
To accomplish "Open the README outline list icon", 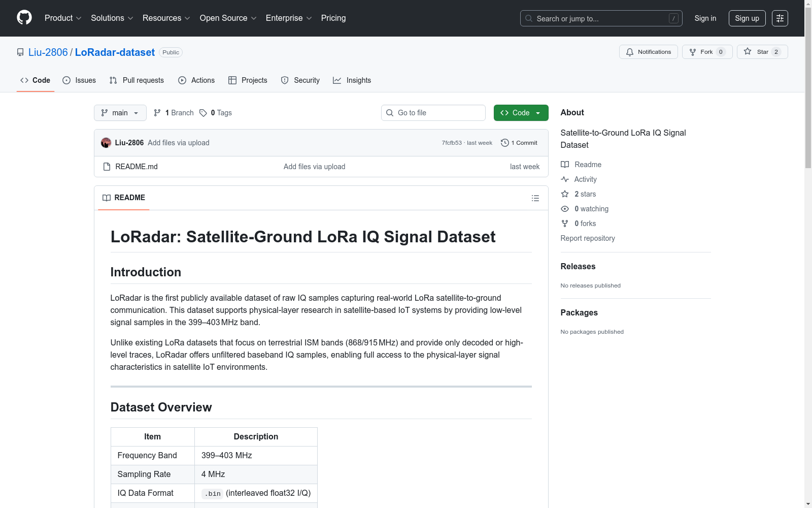I will click(x=535, y=198).
